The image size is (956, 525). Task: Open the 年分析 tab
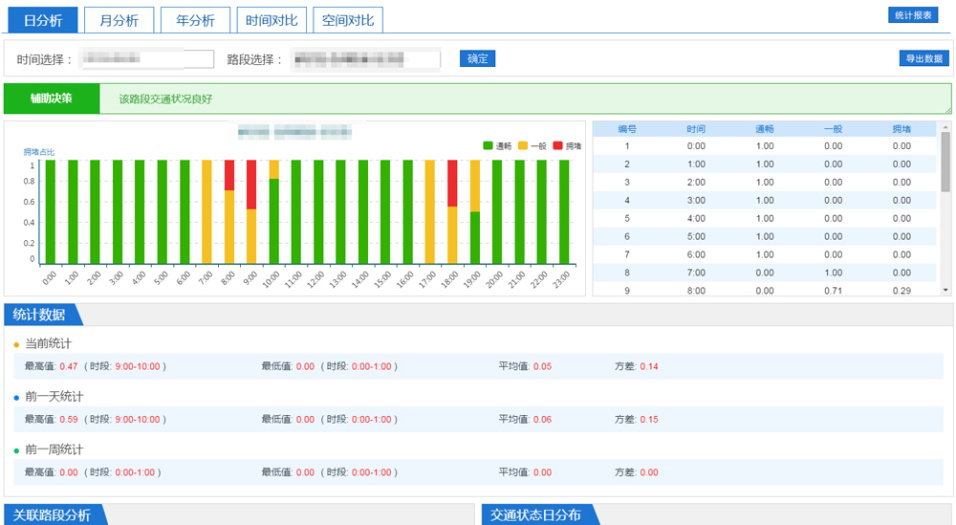(195, 20)
